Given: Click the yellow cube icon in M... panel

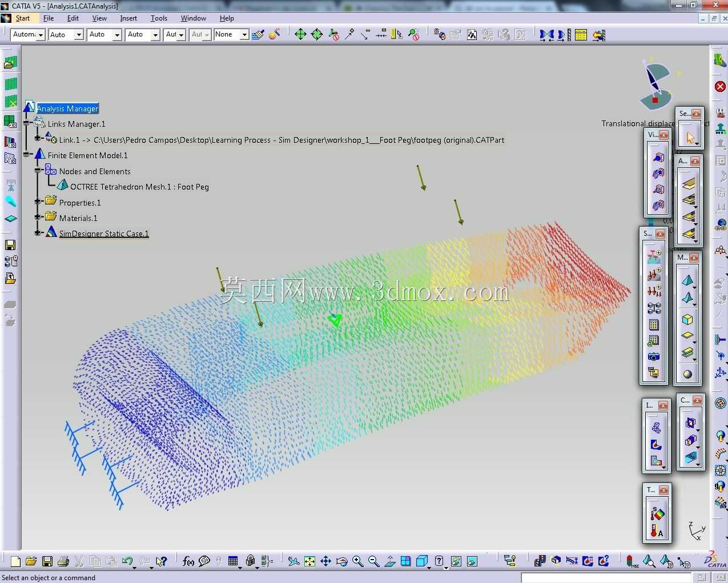Looking at the screenshot, I should [687, 319].
